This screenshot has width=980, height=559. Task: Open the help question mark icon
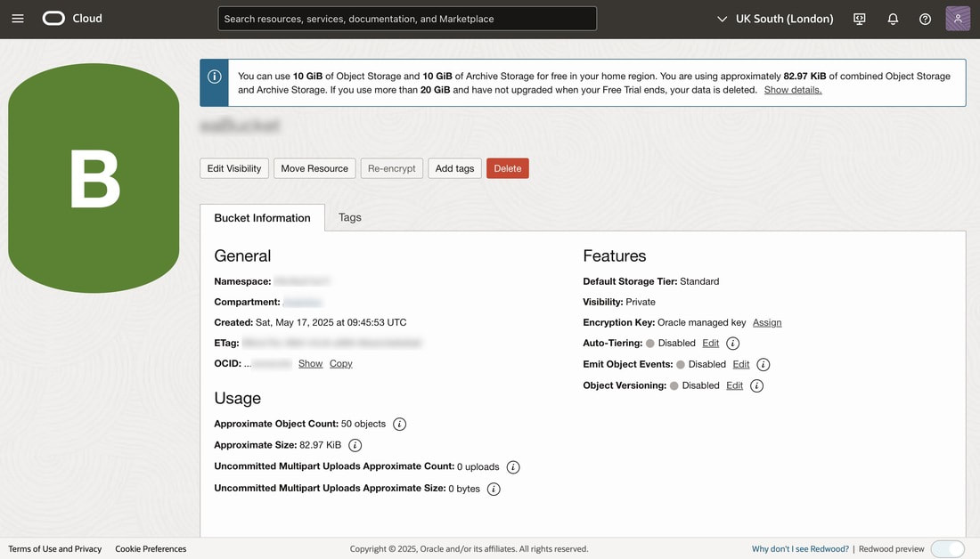(x=925, y=19)
